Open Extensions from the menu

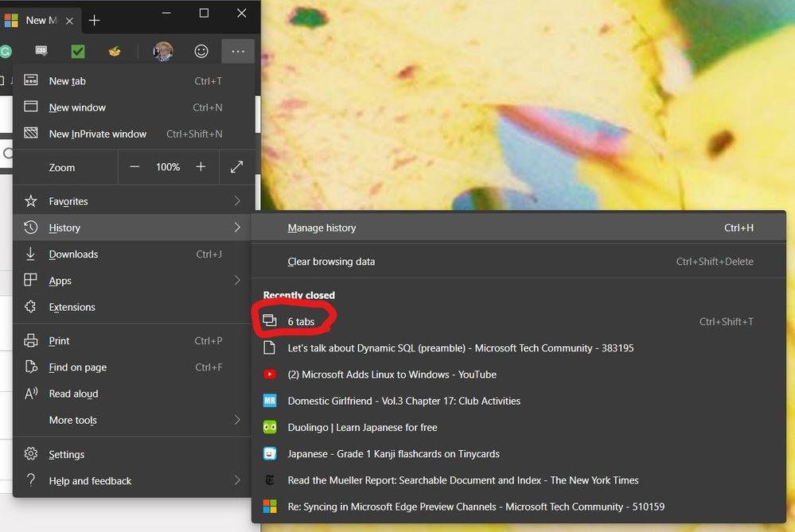(134, 307)
